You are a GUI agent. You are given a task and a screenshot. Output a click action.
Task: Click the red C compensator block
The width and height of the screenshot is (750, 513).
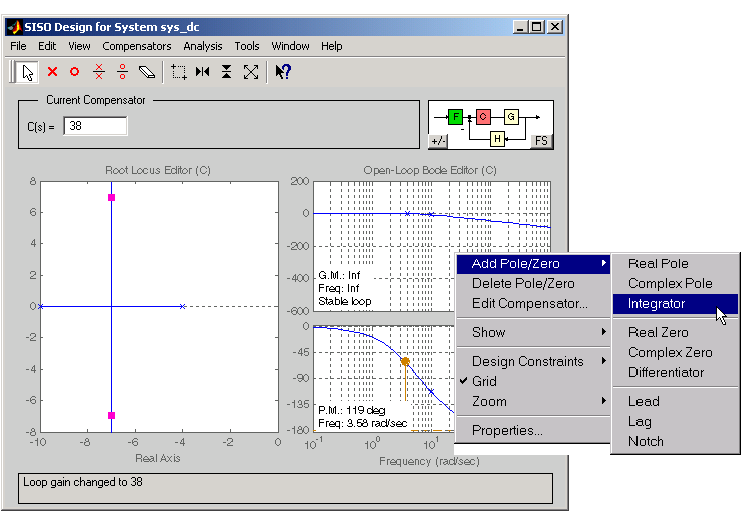click(483, 117)
